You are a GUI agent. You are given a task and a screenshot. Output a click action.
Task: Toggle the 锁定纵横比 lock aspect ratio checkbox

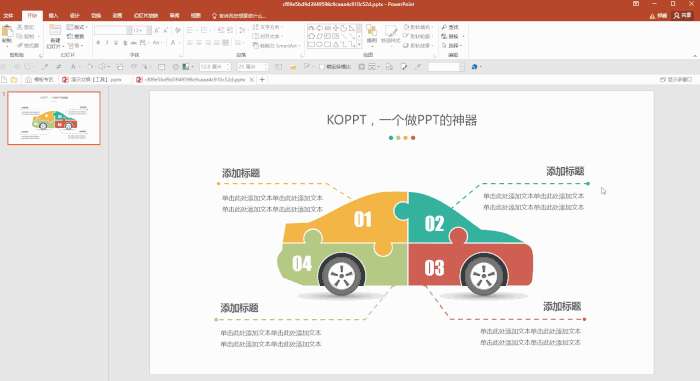coord(321,67)
